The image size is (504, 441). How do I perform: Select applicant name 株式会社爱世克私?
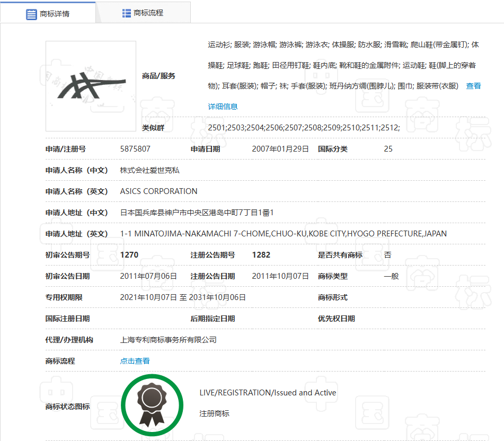click(x=149, y=170)
